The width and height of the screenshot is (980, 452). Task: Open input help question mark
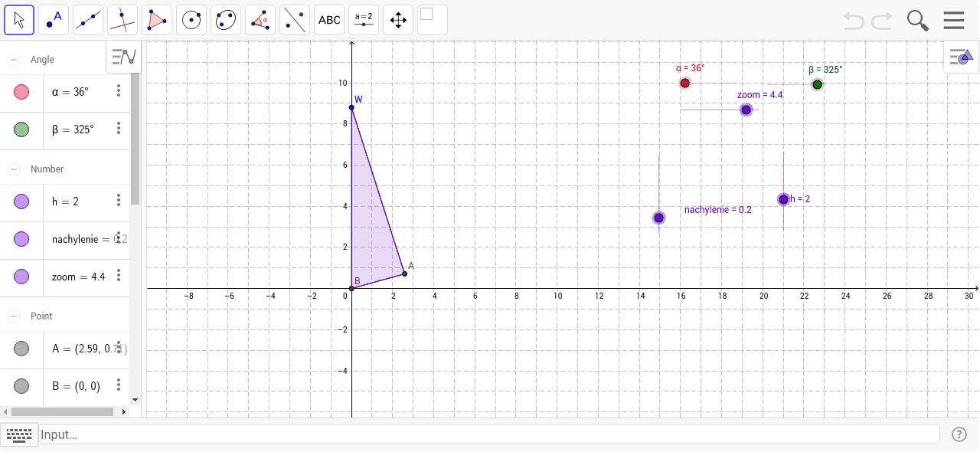(959, 434)
